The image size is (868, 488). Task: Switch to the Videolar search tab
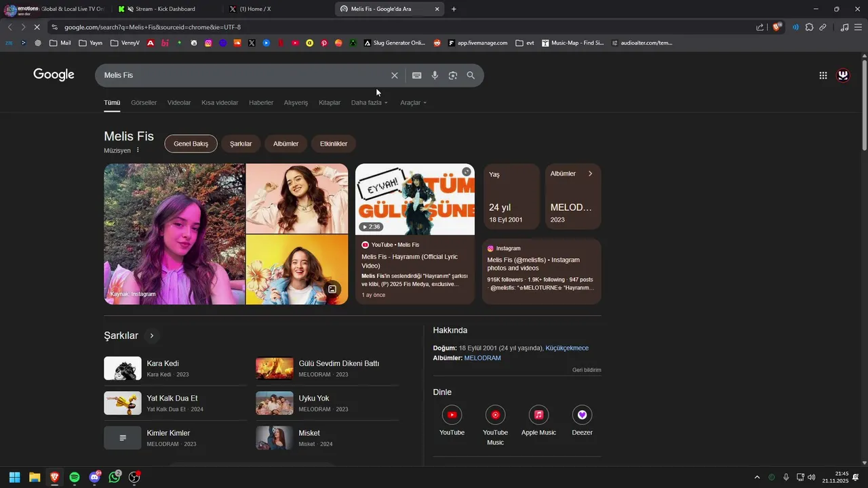pos(179,102)
